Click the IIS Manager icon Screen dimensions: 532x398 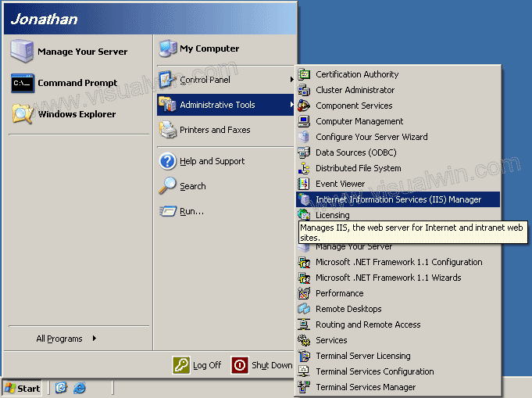click(304, 199)
